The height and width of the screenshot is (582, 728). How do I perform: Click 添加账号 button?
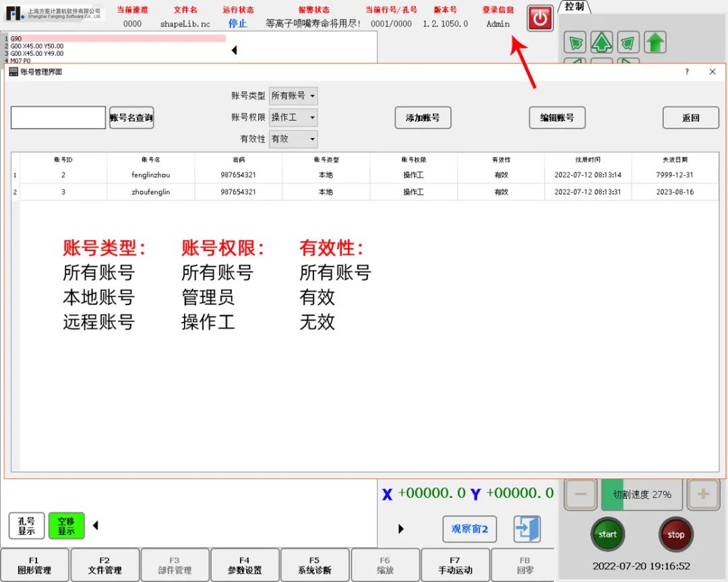(423, 118)
